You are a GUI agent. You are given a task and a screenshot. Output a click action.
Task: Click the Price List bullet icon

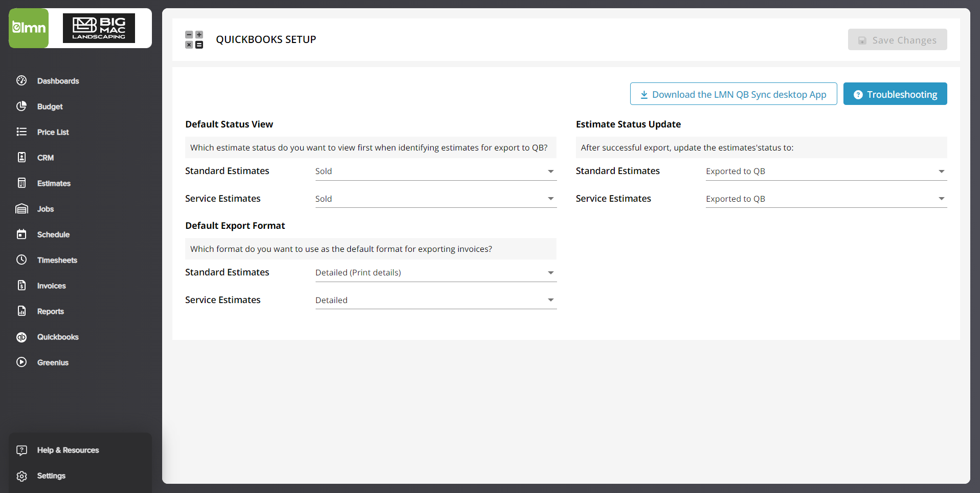21,132
